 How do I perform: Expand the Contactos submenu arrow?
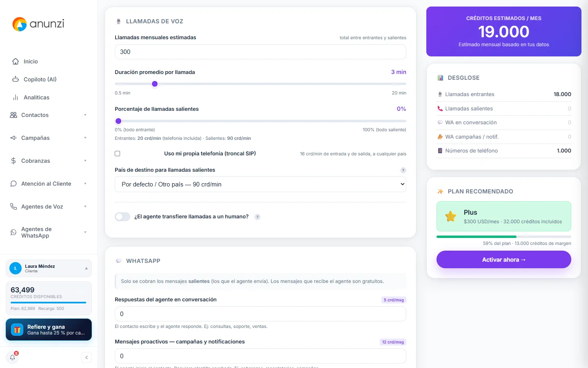(x=85, y=115)
